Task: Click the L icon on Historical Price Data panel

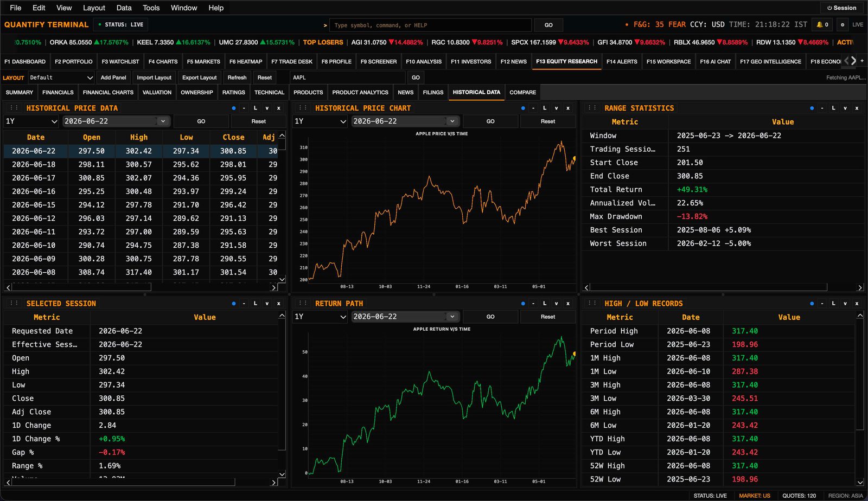Action: pyautogui.click(x=256, y=108)
